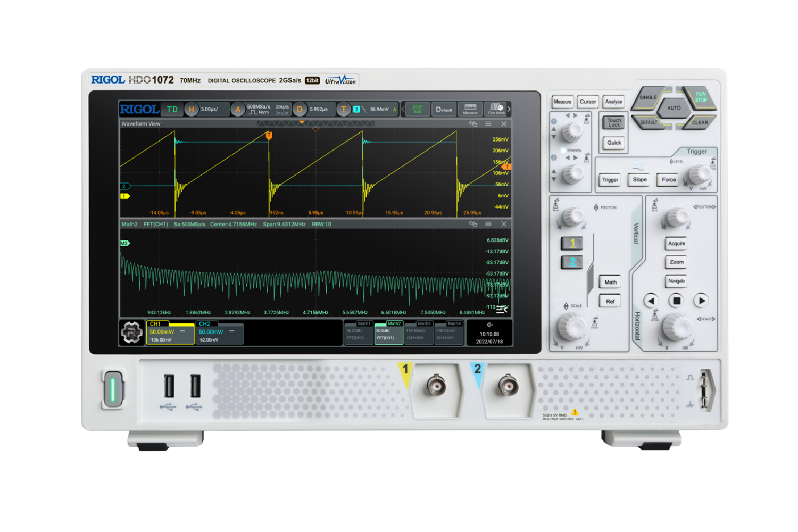Select the Math2 FFT(CH1) tab

[x=389, y=333]
